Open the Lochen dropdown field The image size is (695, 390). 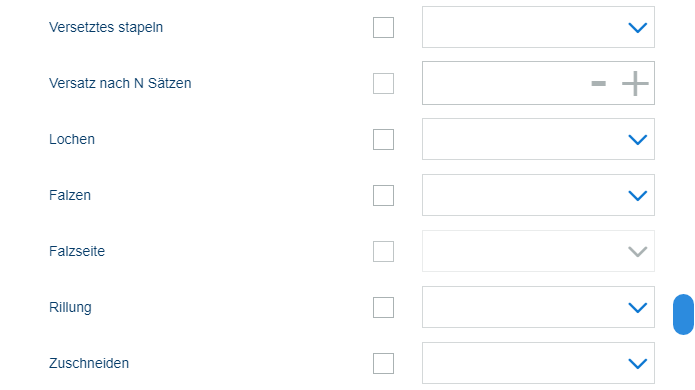[x=538, y=139]
